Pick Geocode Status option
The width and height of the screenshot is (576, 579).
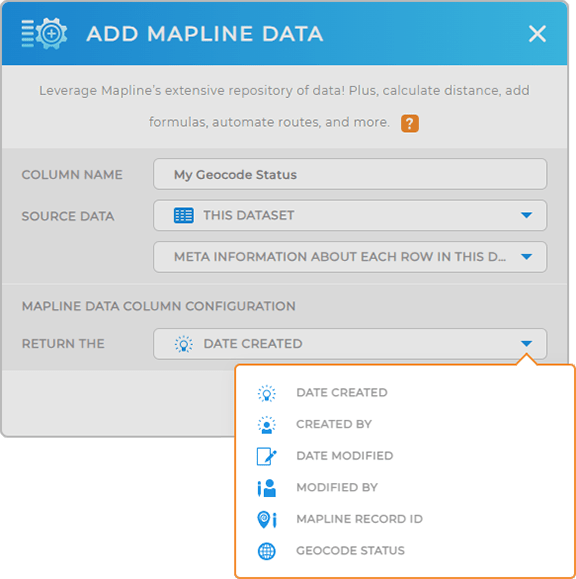[350, 551]
